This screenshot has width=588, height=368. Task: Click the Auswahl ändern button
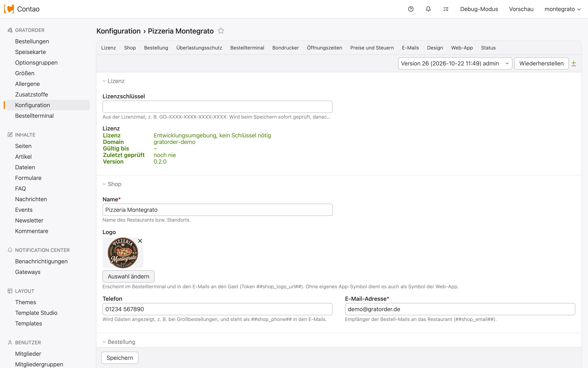pos(129,276)
